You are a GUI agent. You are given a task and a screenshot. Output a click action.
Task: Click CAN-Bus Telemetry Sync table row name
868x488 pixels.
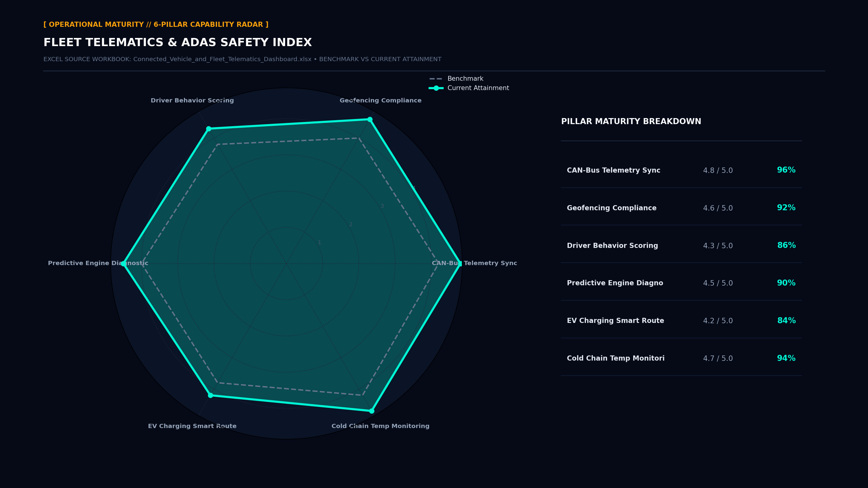[614, 171]
